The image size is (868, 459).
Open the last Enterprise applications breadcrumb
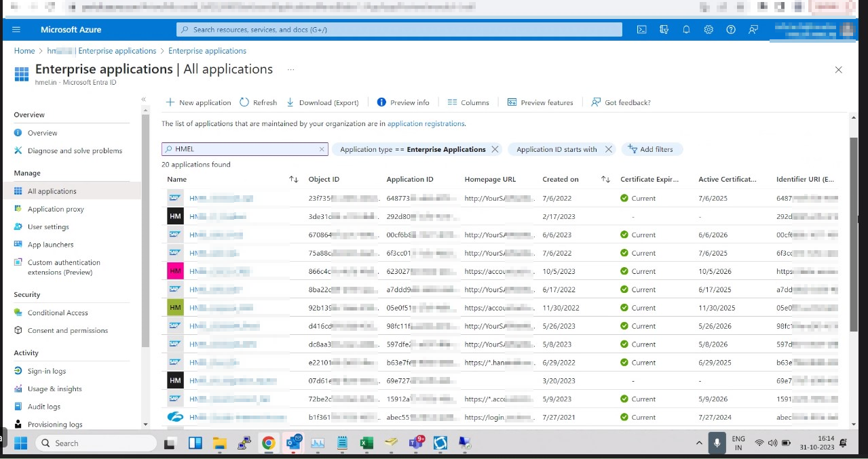point(207,51)
